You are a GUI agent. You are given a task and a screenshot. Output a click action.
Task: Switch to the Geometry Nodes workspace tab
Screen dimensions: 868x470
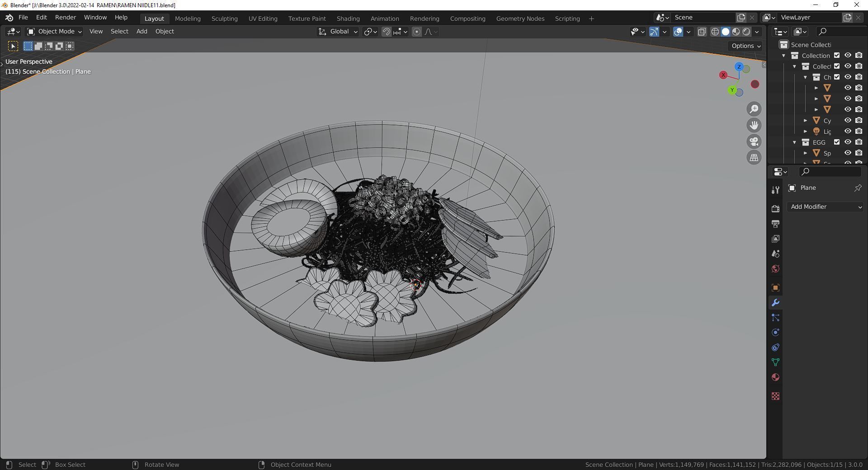[520, 19]
